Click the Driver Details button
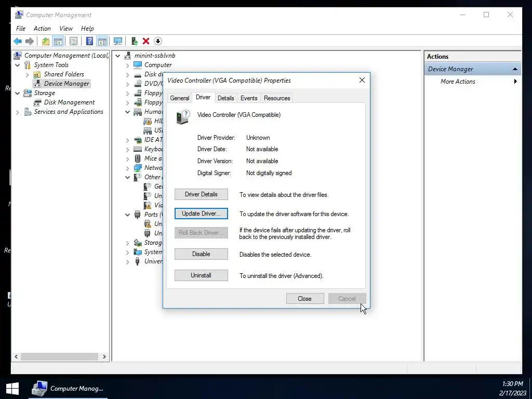Image resolution: width=532 pixels, height=399 pixels. click(x=201, y=194)
